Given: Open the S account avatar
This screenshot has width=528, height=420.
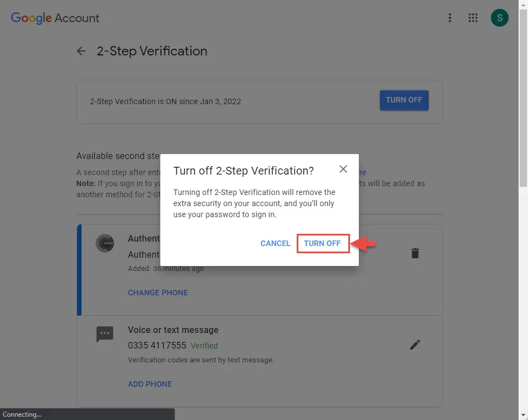Looking at the screenshot, I should tap(499, 18).
